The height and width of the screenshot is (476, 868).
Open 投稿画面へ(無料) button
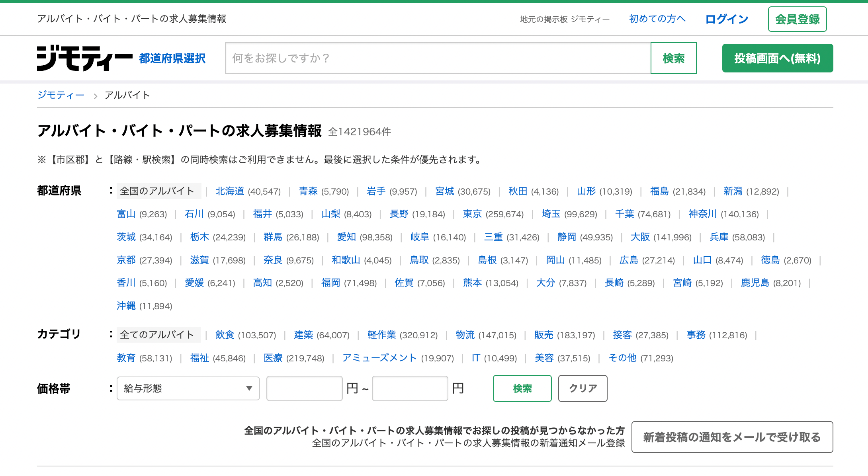click(777, 59)
